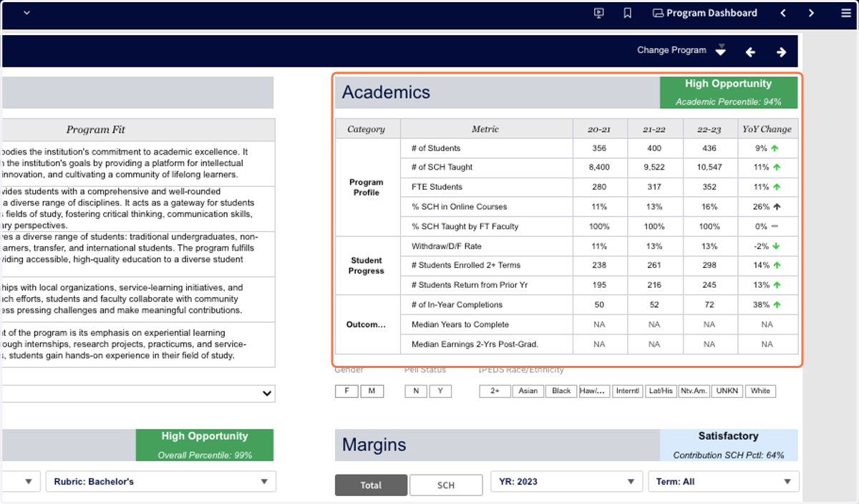Click the up arrow for In-Year Completions
This screenshot has height=504, width=859.
point(777,304)
